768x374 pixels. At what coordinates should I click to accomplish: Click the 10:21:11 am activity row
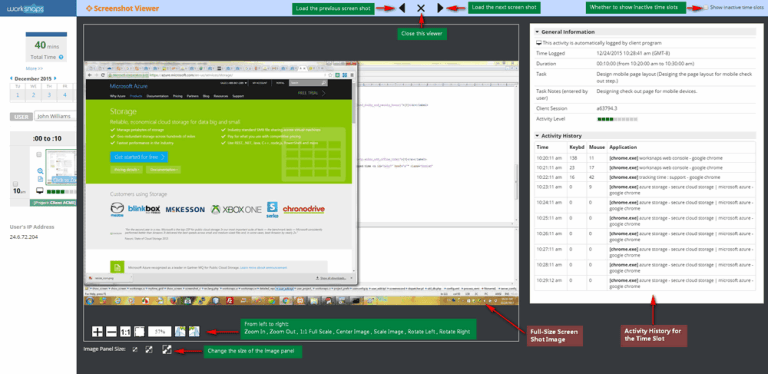pos(645,167)
